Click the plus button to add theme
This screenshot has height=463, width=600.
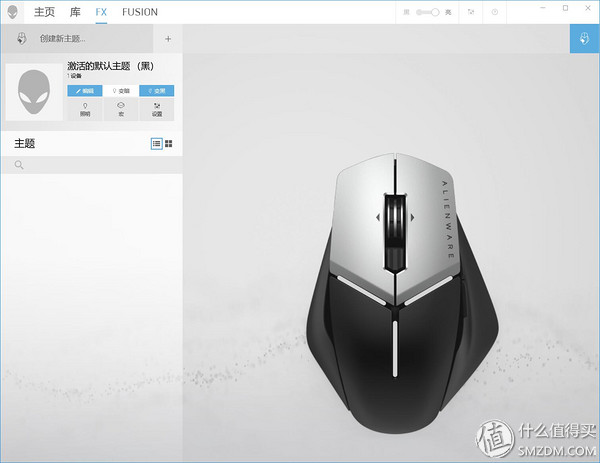[x=168, y=39]
